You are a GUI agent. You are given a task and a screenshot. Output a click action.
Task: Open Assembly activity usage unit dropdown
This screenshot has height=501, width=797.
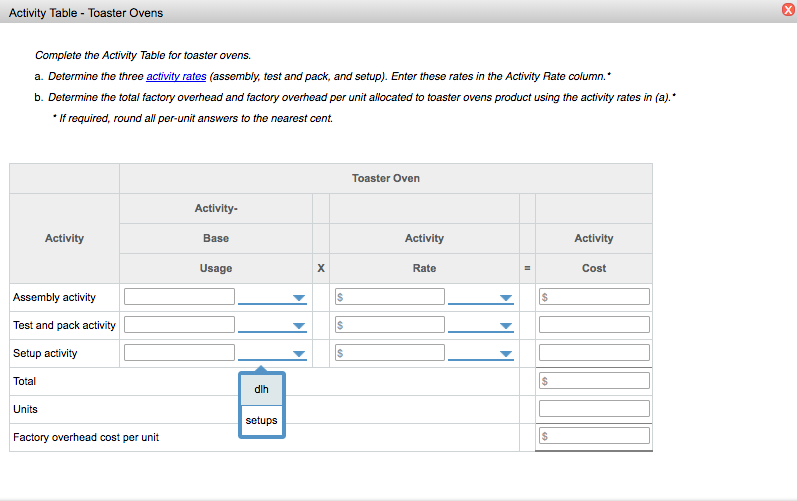tap(272, 297)
